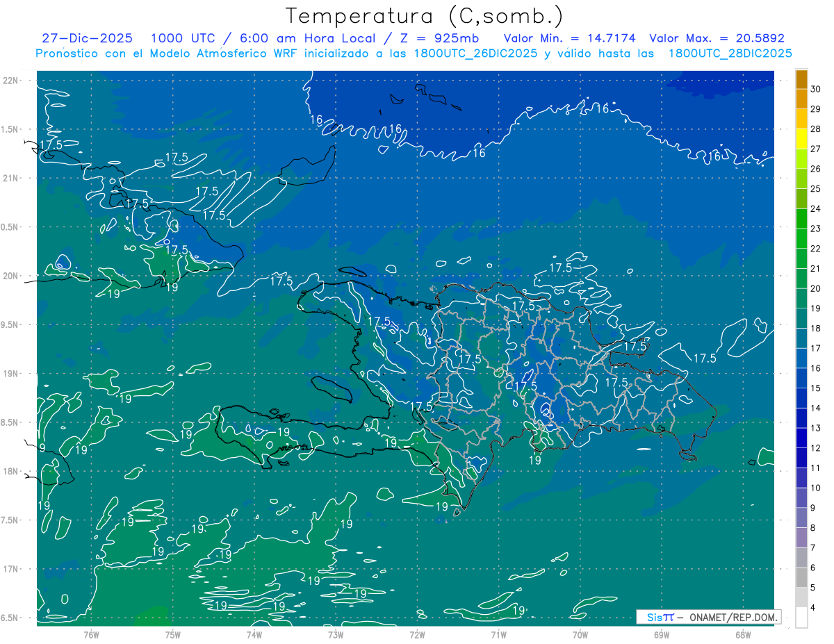This screenshot has width=834, height=644.
Task: Click the colorbar scale number "29"
Action: point(817,109)
